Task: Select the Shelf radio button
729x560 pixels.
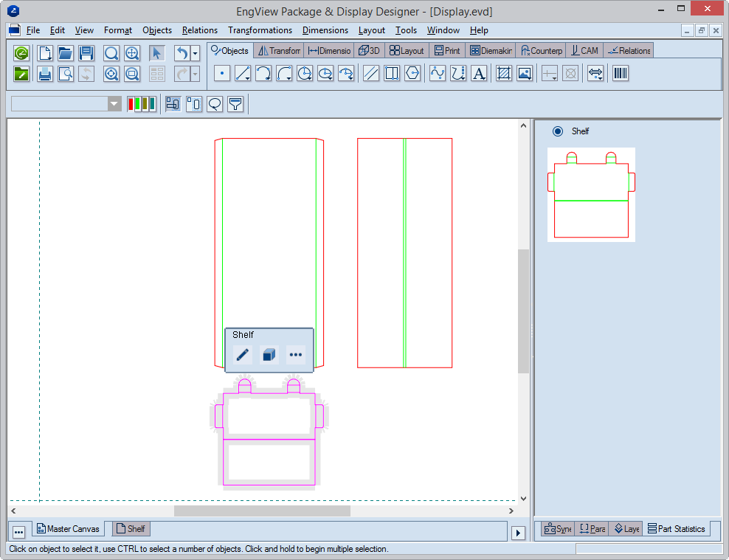Action: [558, 131]
